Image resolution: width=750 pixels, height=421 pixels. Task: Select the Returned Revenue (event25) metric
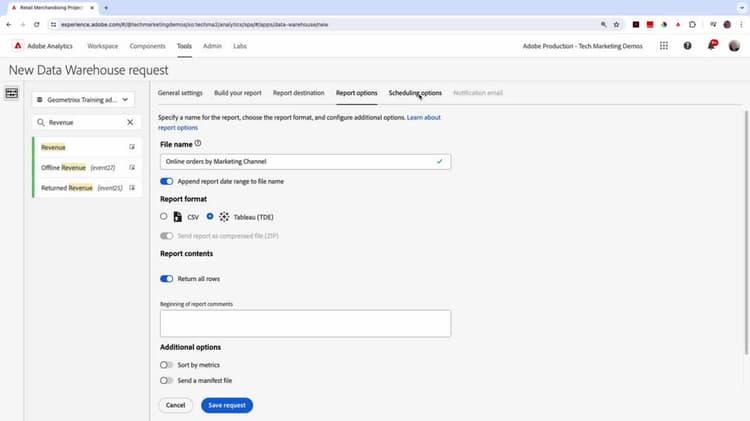[88, 188]
